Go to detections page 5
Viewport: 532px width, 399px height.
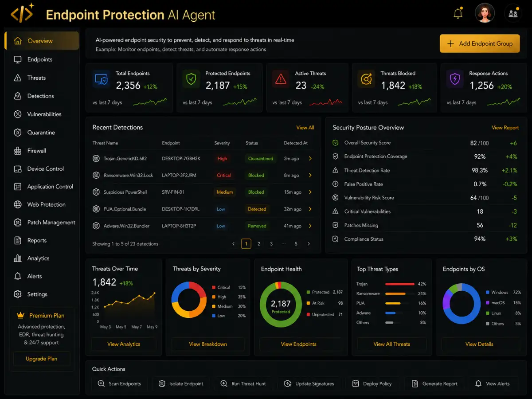tap(296, 244)
